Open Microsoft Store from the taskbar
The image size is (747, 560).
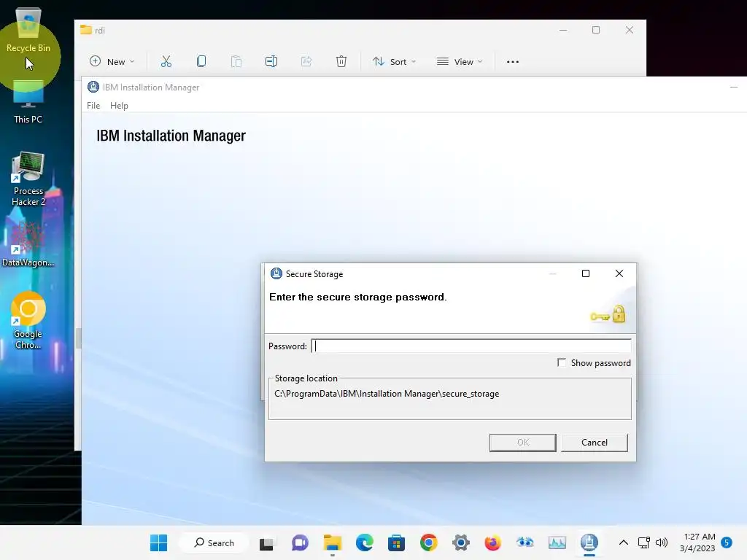coord(396,542)
